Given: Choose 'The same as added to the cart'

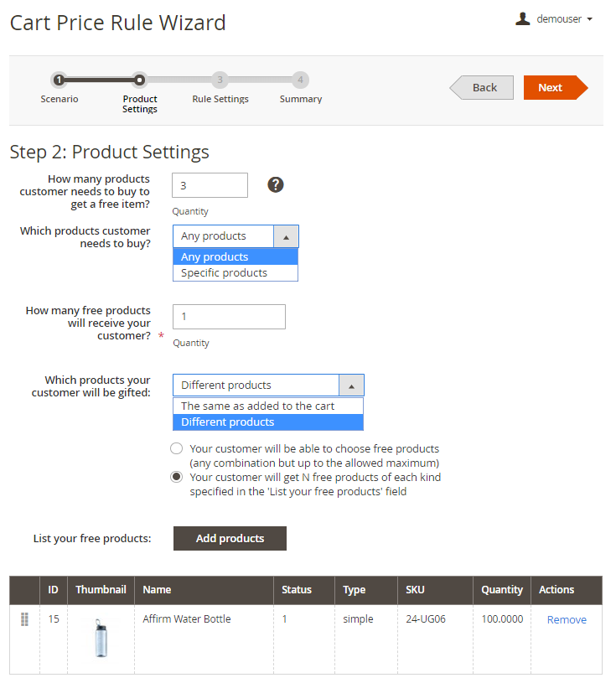Looking at the screenshot, I should click(x=257, y=406).
